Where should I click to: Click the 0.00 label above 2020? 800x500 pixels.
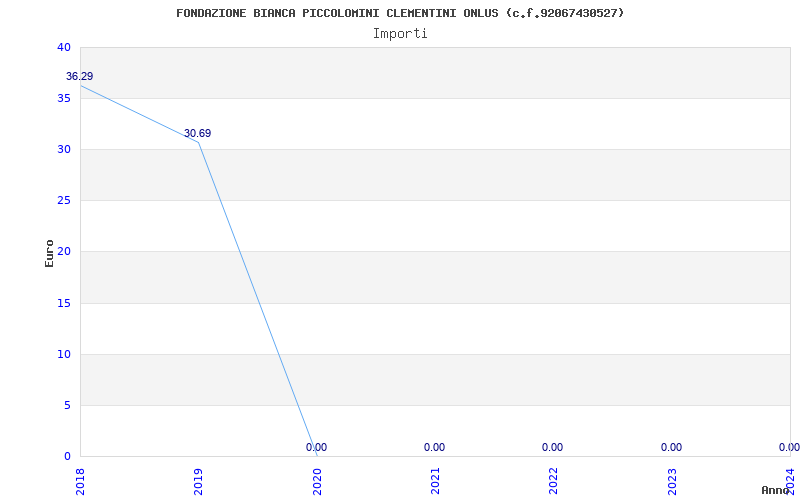tap(316, 447)
